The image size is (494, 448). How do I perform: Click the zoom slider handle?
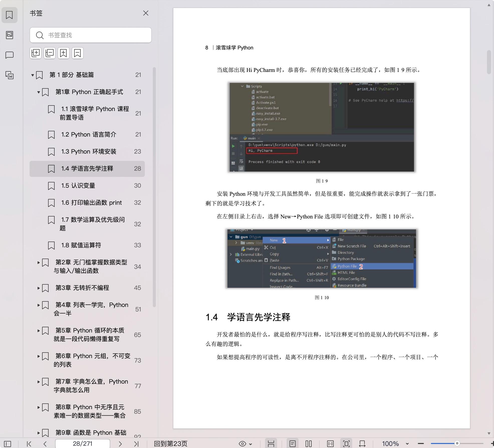click(457, 443)
